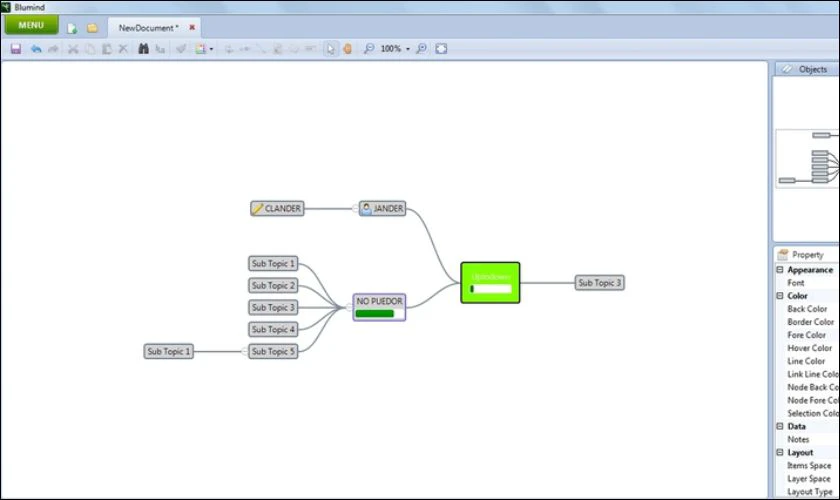
Task: Cut the selected topic with the scissors icon
Action: pyautogui.click(x=73, y=49)
